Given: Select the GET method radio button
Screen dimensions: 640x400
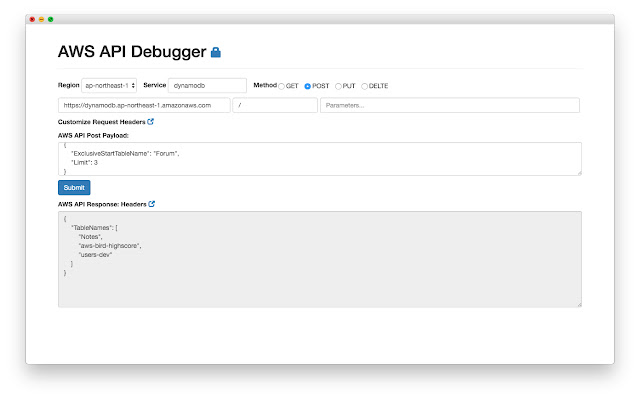Looking at the screenshot, I should 281,86.
